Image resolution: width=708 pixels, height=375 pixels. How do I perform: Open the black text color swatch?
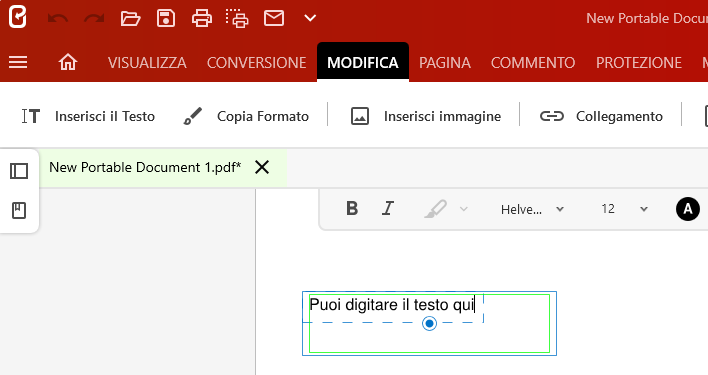[688, 209]
